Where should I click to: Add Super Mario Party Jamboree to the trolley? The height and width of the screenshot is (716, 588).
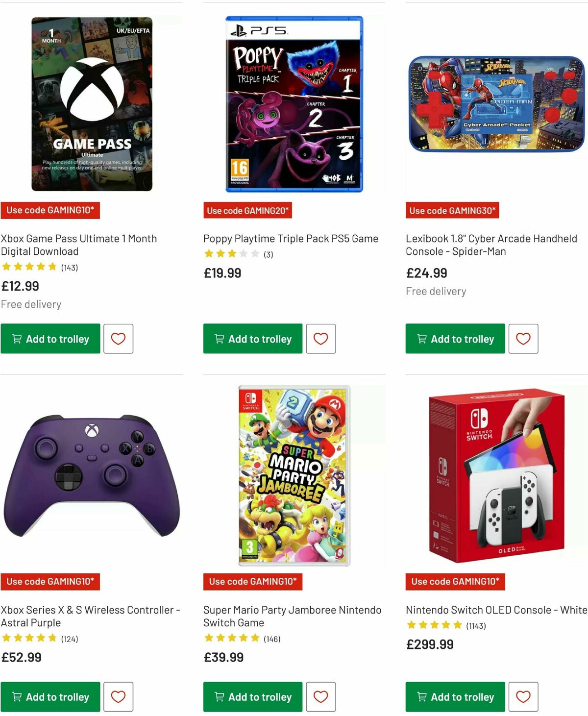[x=252, y=696]
